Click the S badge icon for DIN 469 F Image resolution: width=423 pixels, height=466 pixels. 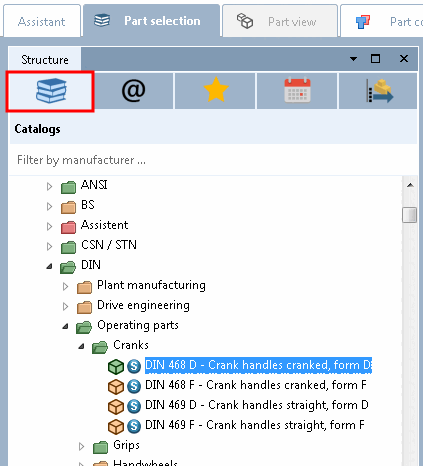pyautogui.click(x=134, y=426)
